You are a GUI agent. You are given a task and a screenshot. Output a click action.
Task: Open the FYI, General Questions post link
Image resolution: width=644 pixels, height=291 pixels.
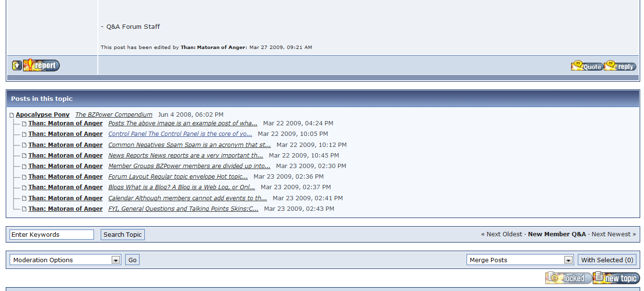click(183, 208)
